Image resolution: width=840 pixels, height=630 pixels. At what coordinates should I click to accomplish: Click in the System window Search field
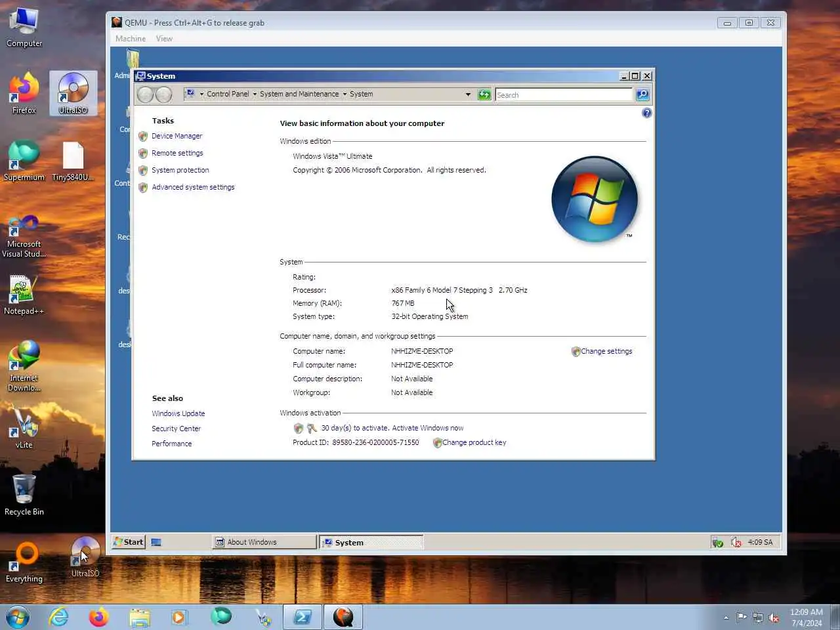[564, 94]
